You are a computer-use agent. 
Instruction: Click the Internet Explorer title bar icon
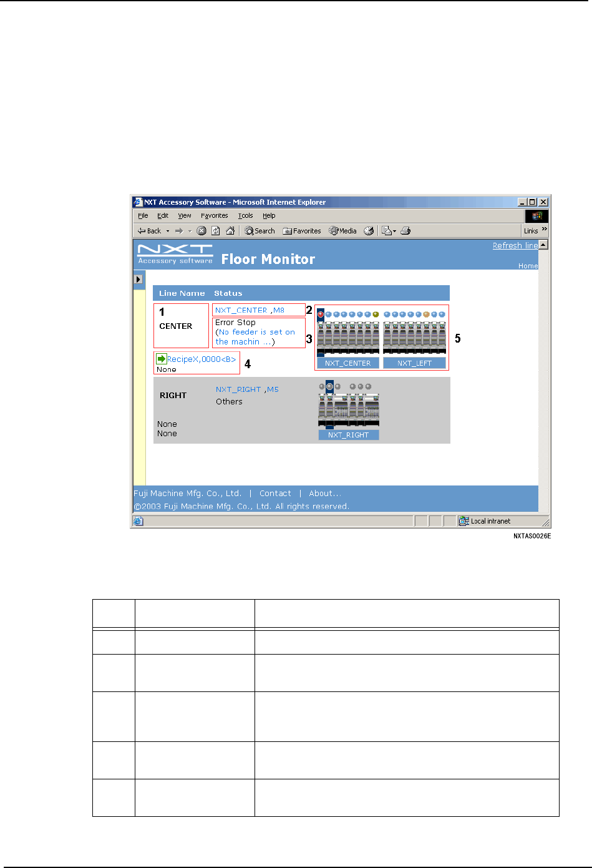[137, 202]
